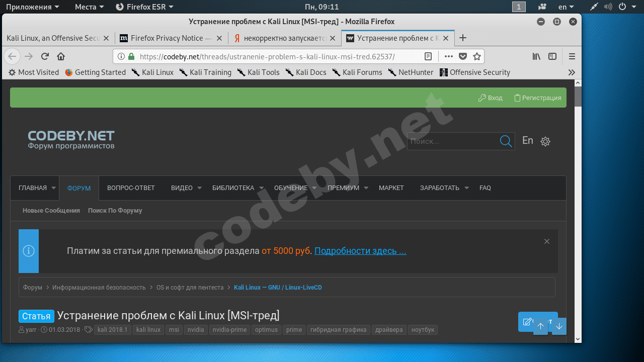Switch to the некорректно запускается tab

click(285, 38)
